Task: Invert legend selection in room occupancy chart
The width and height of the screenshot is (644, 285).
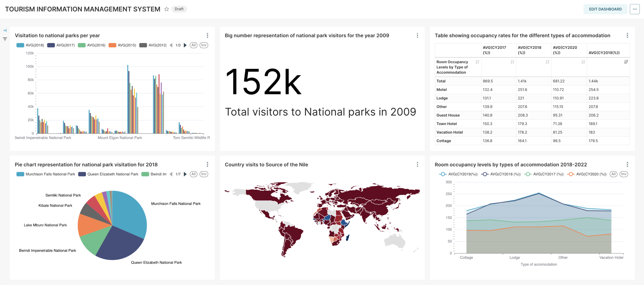Action: tap(624, 174)
